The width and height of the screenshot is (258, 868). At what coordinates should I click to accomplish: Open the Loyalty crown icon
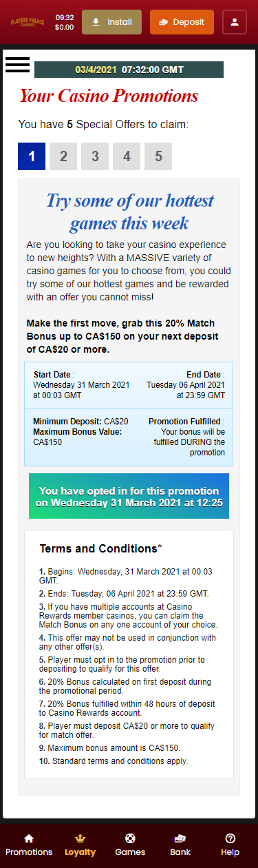click(x=80, y=838)
